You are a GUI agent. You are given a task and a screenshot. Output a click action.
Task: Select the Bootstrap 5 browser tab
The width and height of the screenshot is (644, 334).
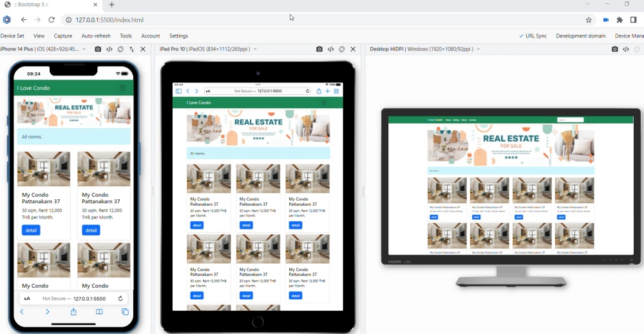pos(50,5)
